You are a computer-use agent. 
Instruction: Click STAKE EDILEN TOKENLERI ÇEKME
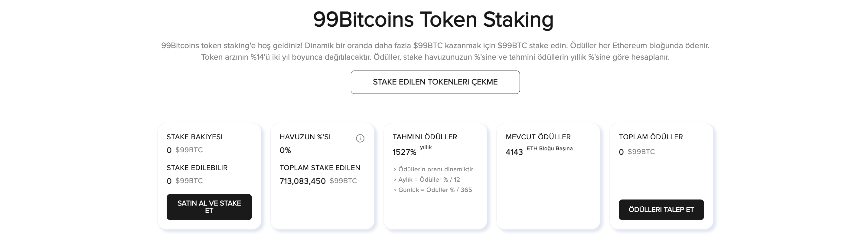pos(435,82)
